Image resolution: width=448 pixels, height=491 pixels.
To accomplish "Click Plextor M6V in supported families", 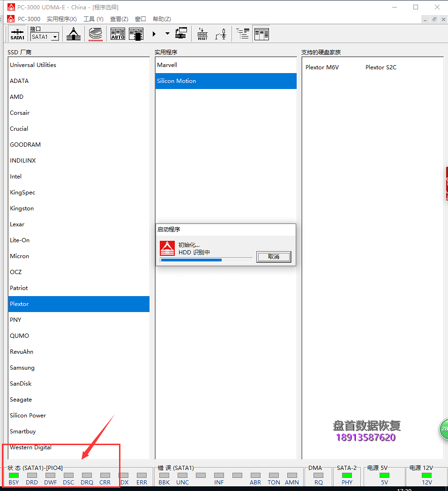I will pos(322,67).
